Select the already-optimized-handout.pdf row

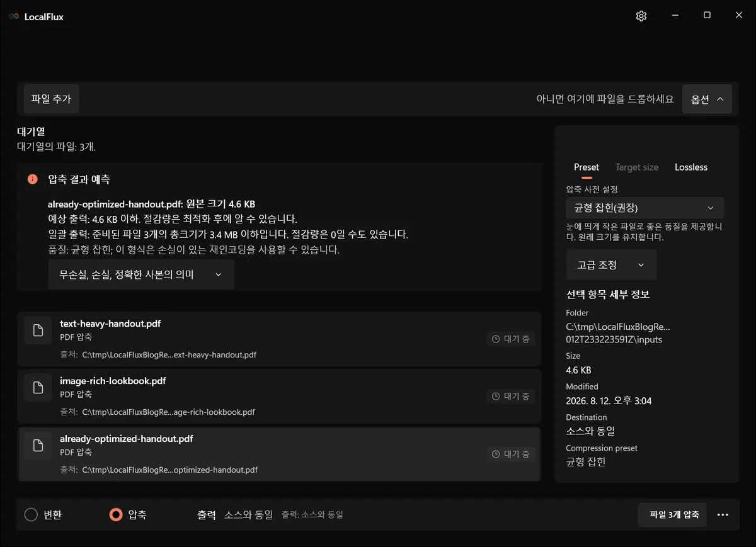(x=280, y=454)
